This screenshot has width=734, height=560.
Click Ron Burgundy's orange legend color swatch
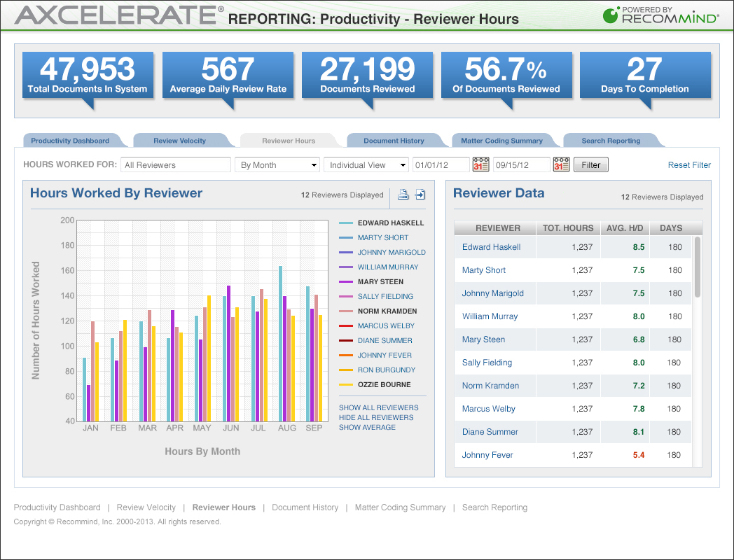point(346,370)
